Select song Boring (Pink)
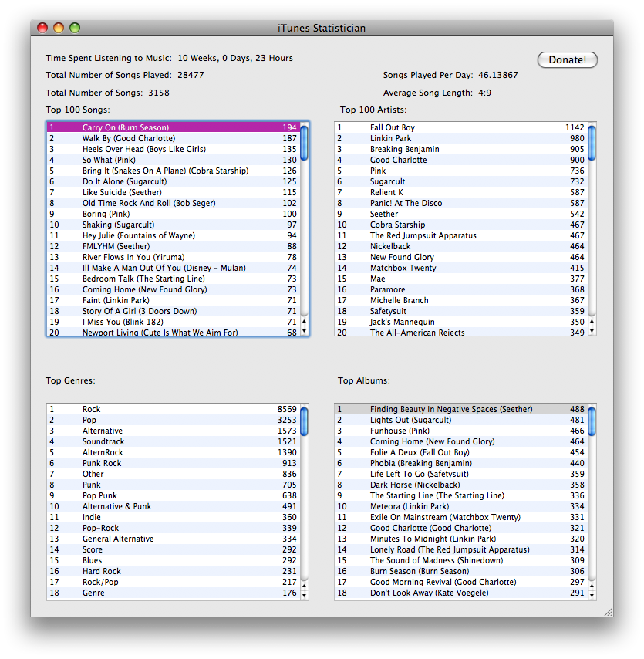 point(174,214)
